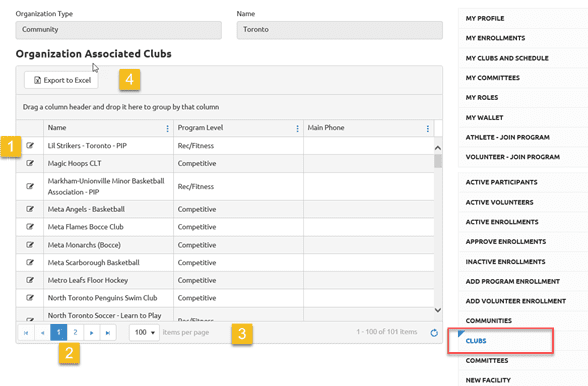The image size is (588, 386).
Task: Edit the Lil Strikers - Toronto - PIP row
Action: click(x=30, y=146)
